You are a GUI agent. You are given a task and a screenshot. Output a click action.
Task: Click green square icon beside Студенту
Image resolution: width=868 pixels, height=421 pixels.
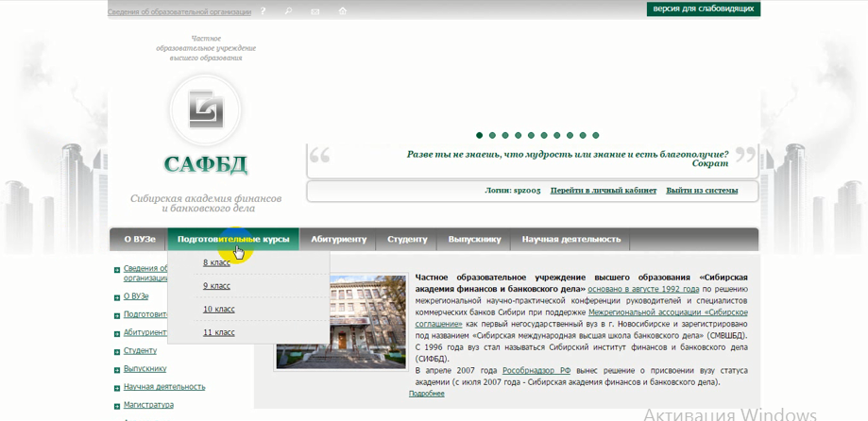point(117,352)
